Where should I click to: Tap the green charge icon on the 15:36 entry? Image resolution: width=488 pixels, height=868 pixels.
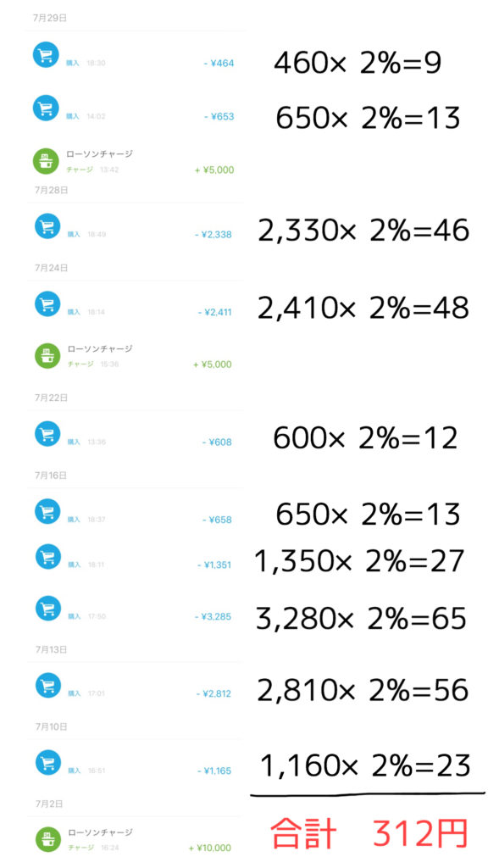coord(47,356)
